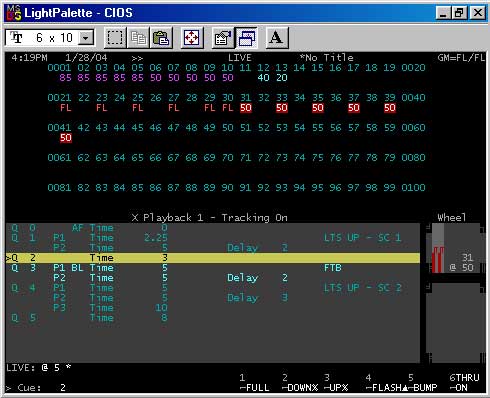The image size is (490, 398).
Task: Click channel 12 level value 40
Action: point(264,78)
